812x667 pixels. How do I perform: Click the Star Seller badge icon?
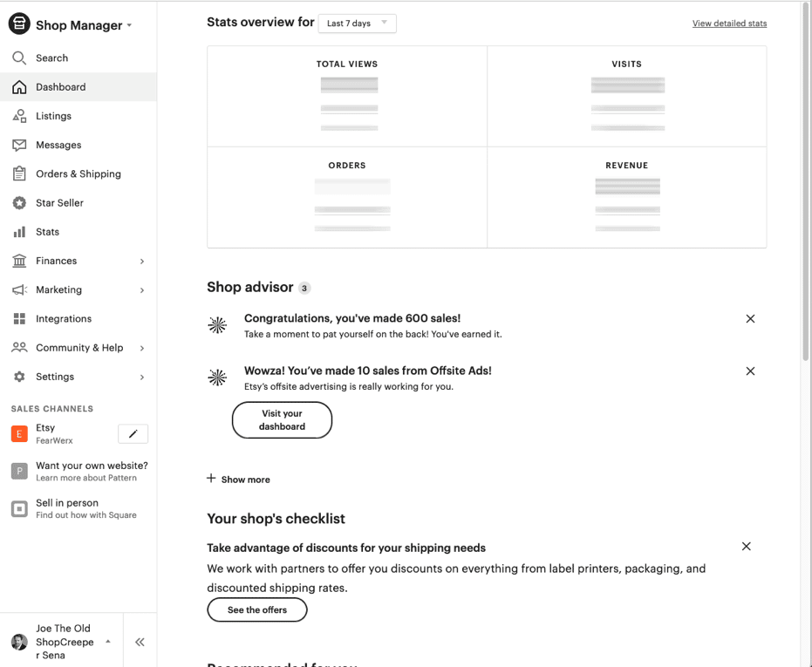point(19,203)
